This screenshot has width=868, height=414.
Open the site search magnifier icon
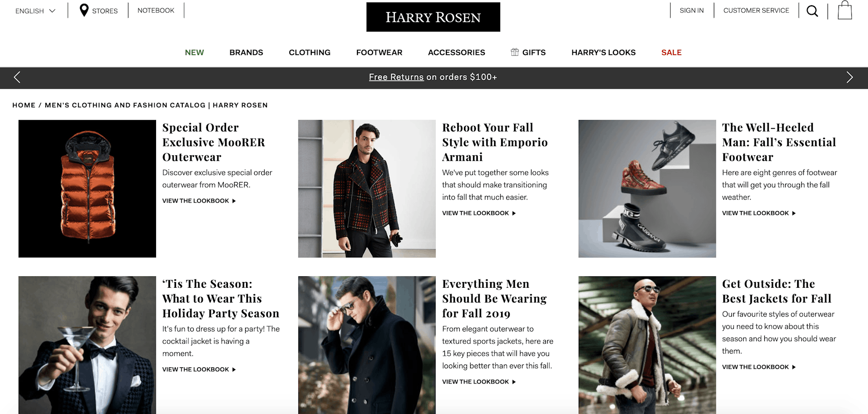pos(812,11)
